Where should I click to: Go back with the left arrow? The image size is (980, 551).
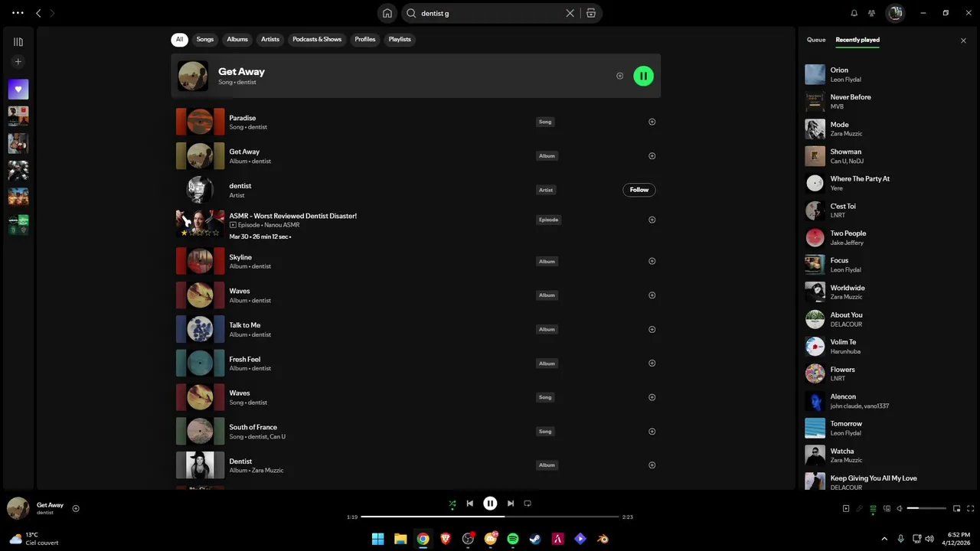(x=38, y=13)
